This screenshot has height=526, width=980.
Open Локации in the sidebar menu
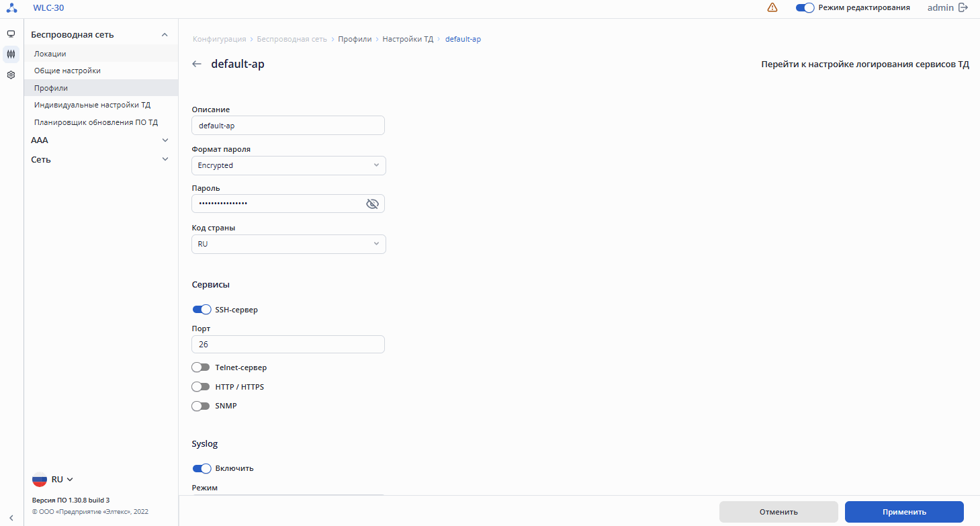coord(50,54)
